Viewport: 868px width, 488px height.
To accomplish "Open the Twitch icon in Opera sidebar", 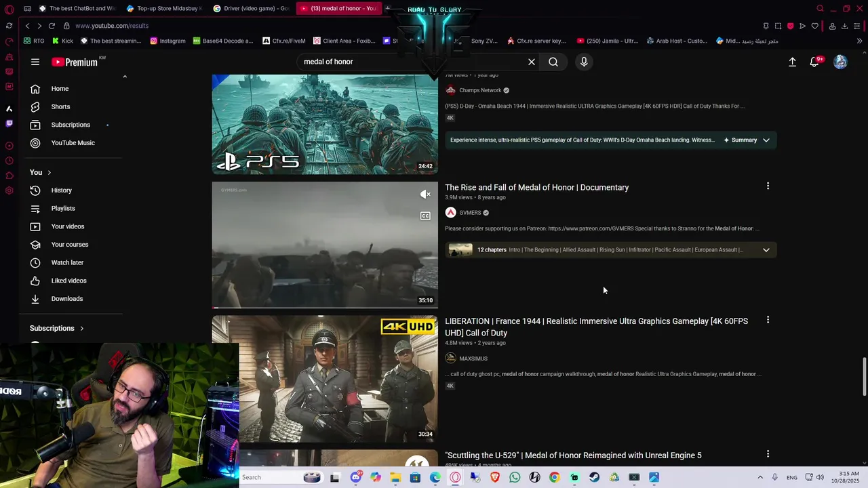I will coord(9,123).
